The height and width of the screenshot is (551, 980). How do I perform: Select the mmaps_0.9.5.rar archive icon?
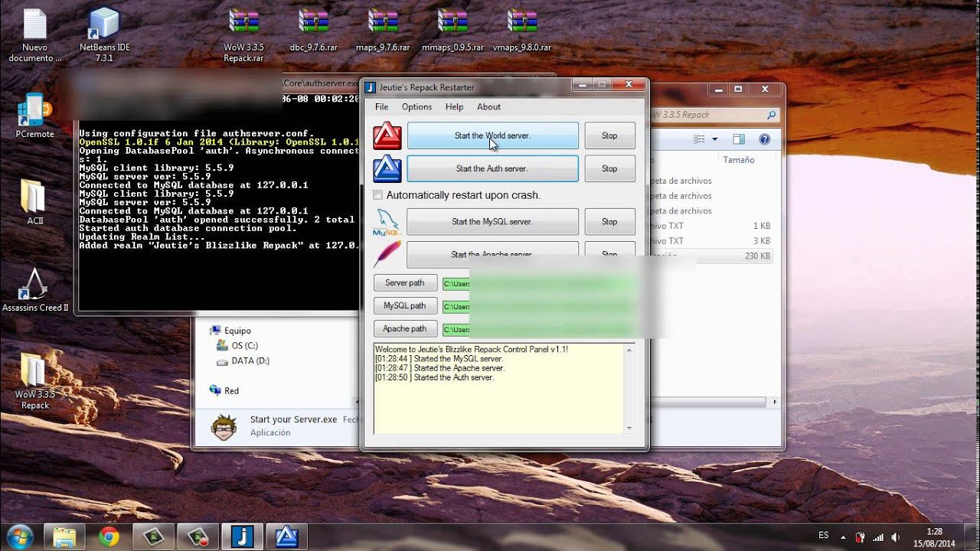[x=453, y=31]
